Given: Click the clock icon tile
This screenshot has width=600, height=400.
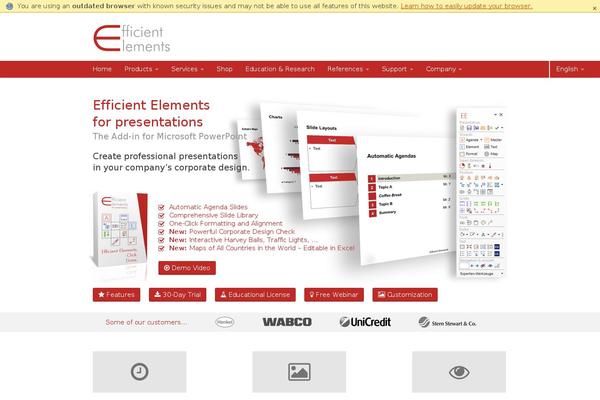Looking at the screenshot, I should [x=139, y=372].
